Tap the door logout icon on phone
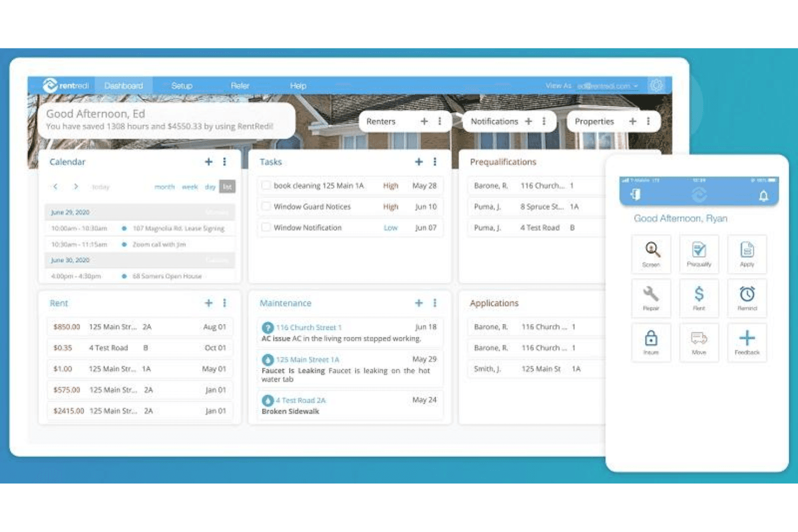 (636, 195)
